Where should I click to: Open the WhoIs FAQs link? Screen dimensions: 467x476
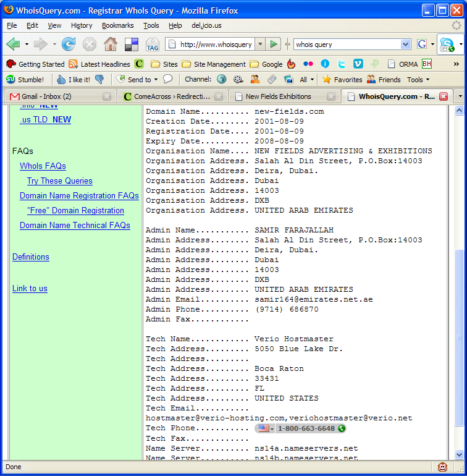tap(43, 166)
